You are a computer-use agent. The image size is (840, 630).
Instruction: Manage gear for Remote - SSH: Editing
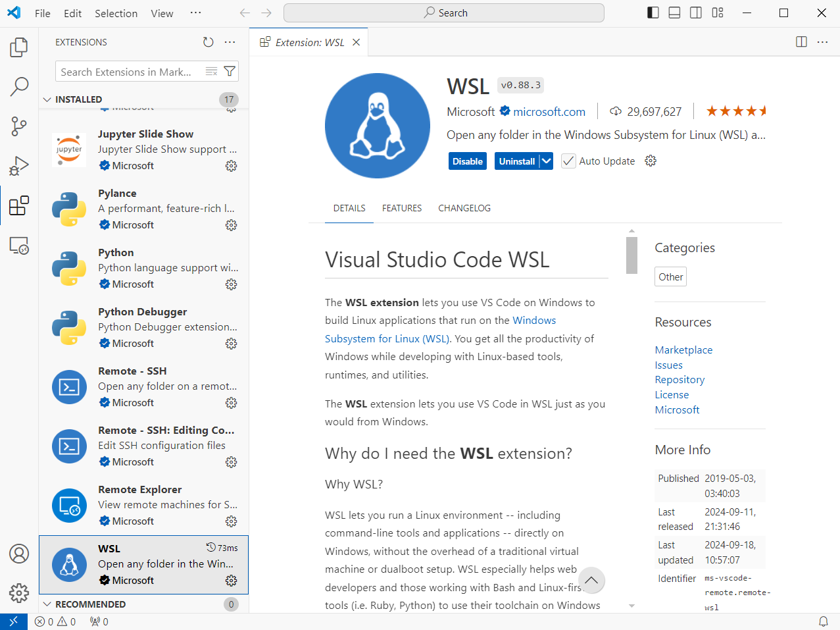click(x=231, y=462)
